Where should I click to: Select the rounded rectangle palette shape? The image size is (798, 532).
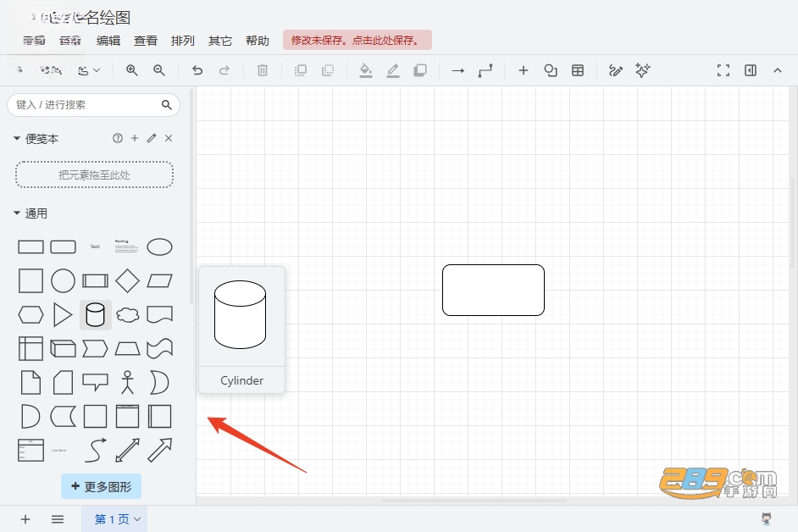click(x=63, y=247)
